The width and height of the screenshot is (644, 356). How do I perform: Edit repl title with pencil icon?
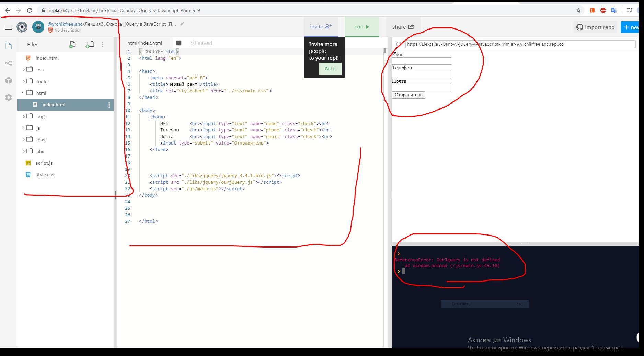coord(182,24)
